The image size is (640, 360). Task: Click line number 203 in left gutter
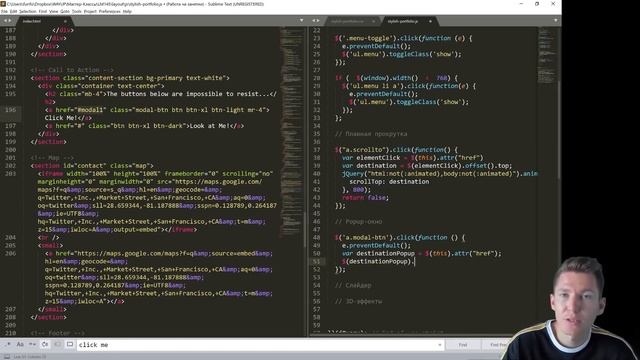(10, 174)
